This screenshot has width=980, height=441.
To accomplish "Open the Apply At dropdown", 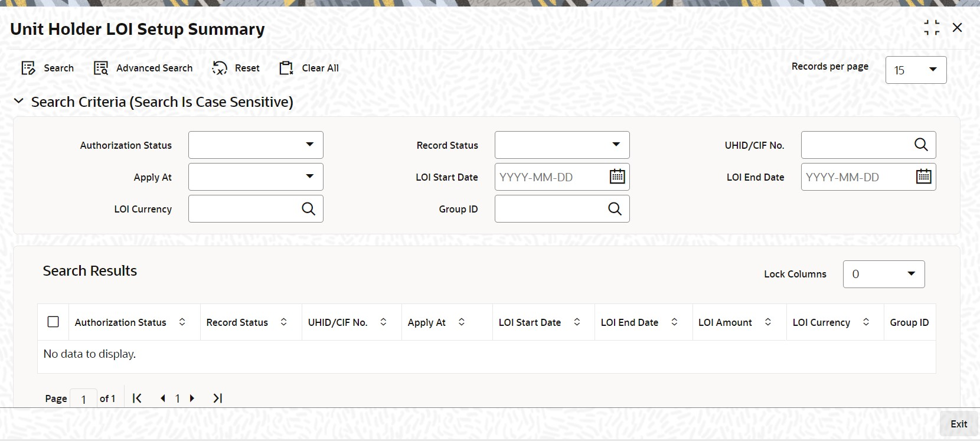I will (x=256, y=177).
